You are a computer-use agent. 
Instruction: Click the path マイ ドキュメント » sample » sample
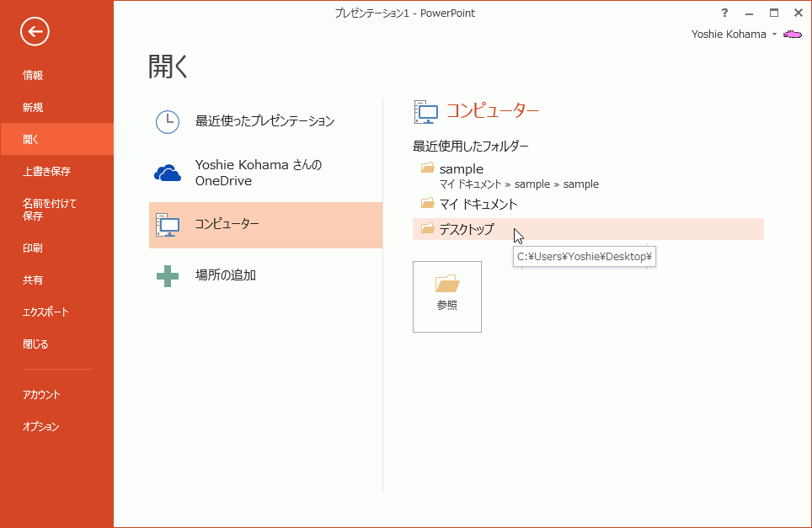[519, 184]
